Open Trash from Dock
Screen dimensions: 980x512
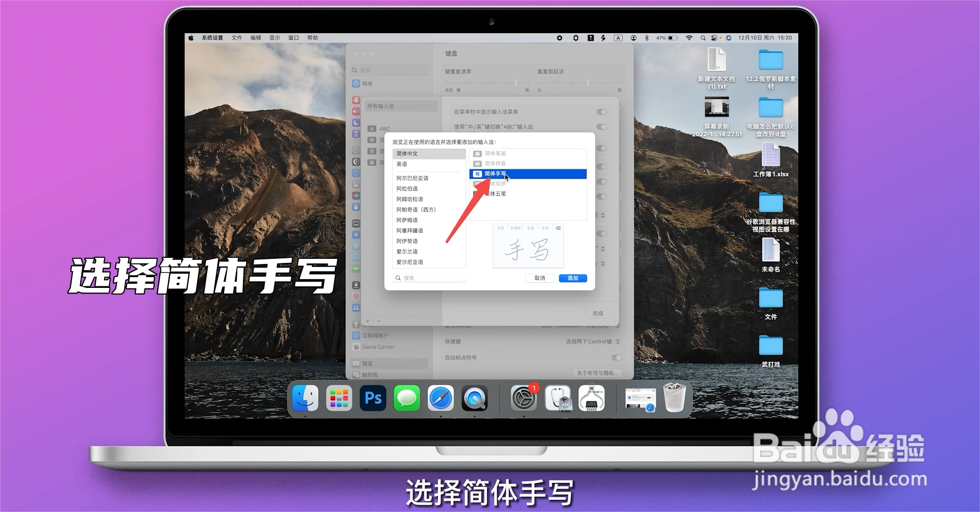[674, 398]
